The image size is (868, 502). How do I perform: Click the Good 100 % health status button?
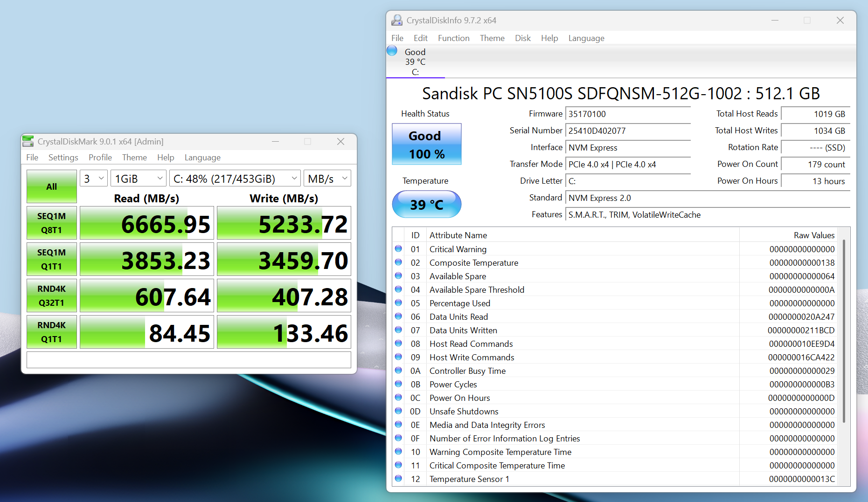tap(426, 144)
